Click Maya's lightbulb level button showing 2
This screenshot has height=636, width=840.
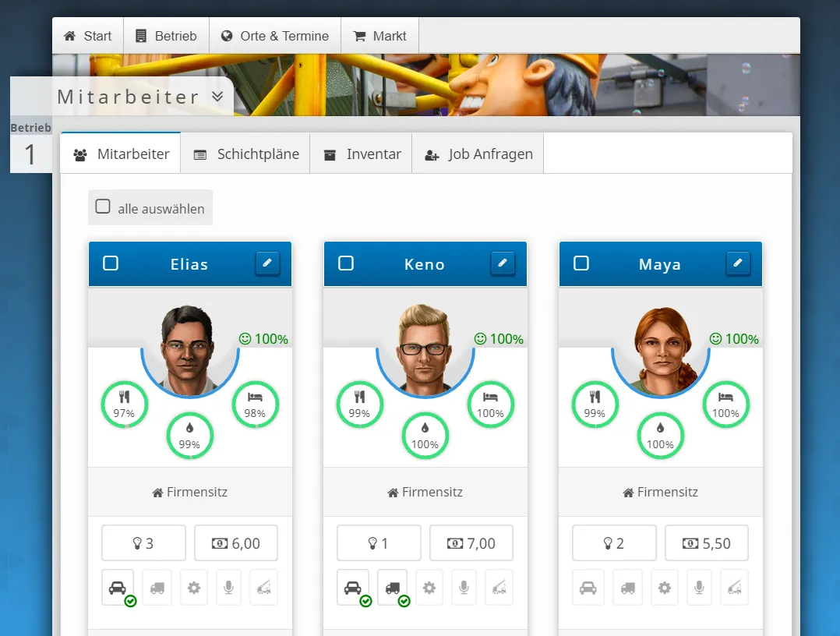pyautogui.click(x=614, y=543)
